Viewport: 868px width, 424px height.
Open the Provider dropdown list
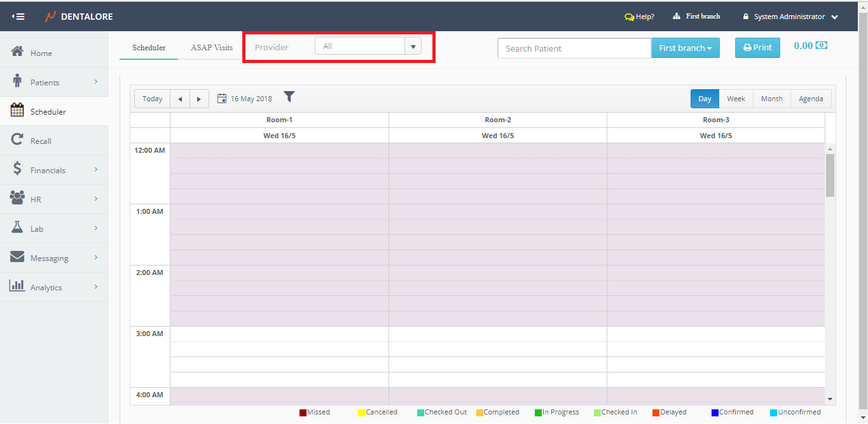click(x=413, y=46)
